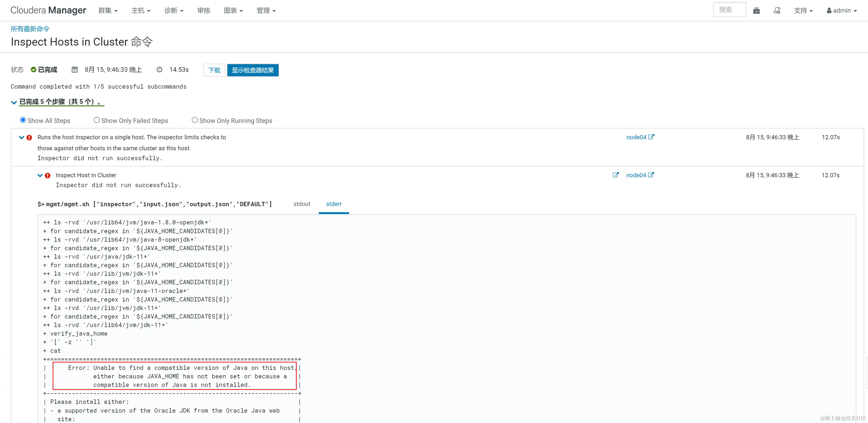Click the 下载 download button
This screenshot has width=868, height=423.
(x=214, y=70)
